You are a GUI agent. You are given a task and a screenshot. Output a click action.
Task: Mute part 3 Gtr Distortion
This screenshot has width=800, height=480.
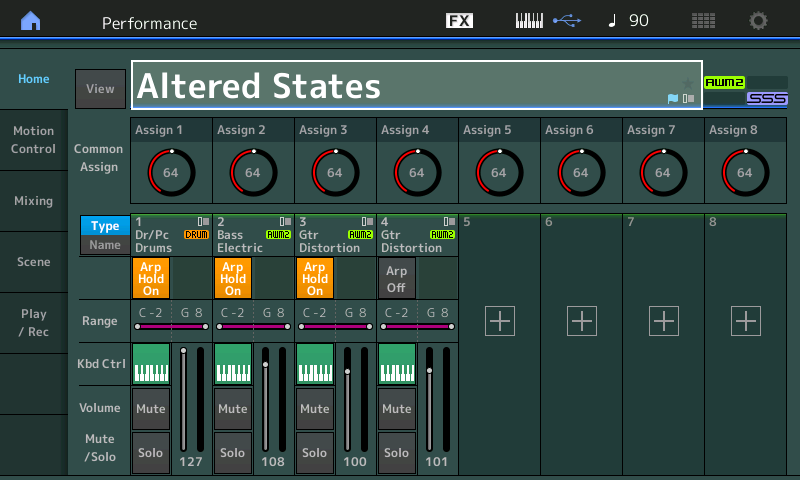click(x=315, y=409)
